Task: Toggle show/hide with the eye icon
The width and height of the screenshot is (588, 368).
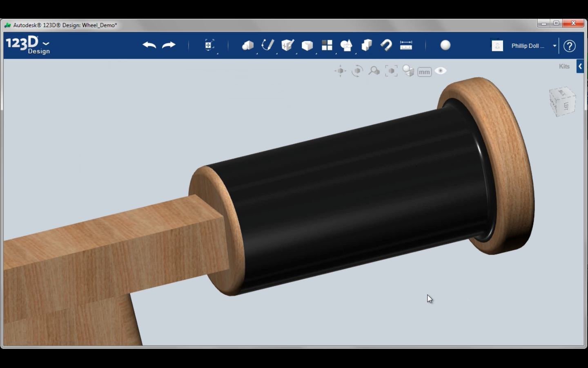Action: point(441,71)
